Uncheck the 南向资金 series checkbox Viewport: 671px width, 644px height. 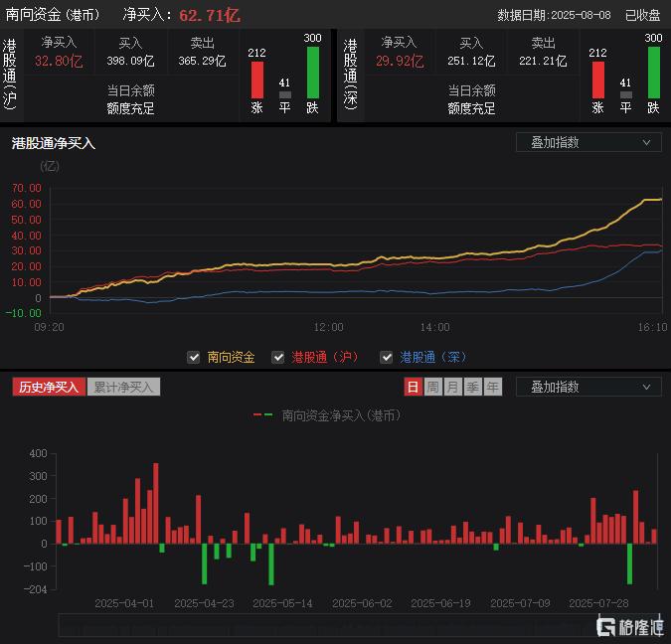coord(194,357)
